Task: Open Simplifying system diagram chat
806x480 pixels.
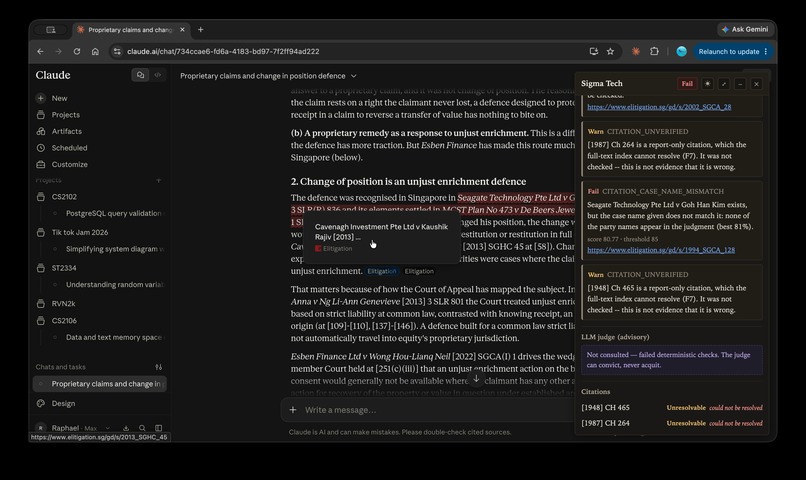Action: [114, 249]
